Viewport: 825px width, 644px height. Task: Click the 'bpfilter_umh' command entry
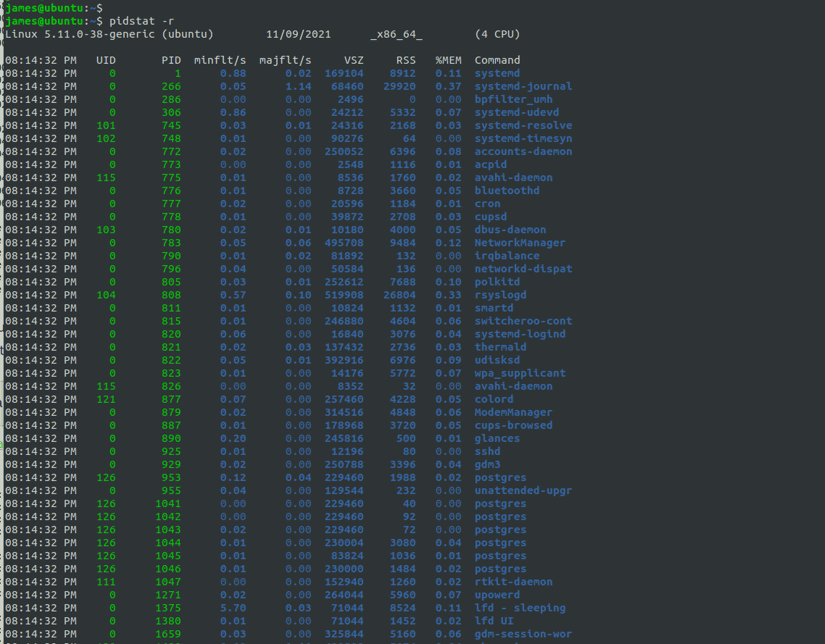513,99
